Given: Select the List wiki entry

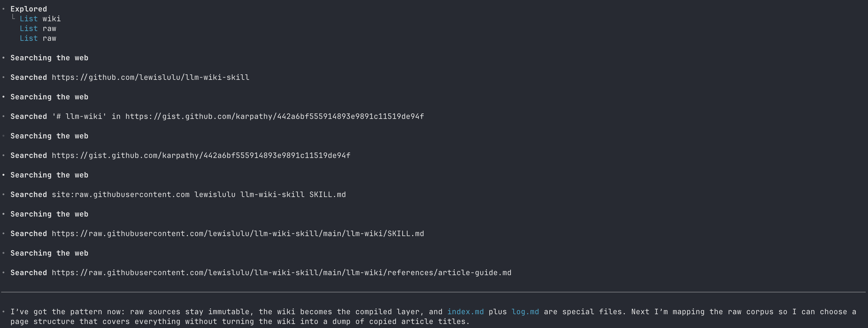Looking at the screenshot, I should pyautogui.click(x=40, y=19).
